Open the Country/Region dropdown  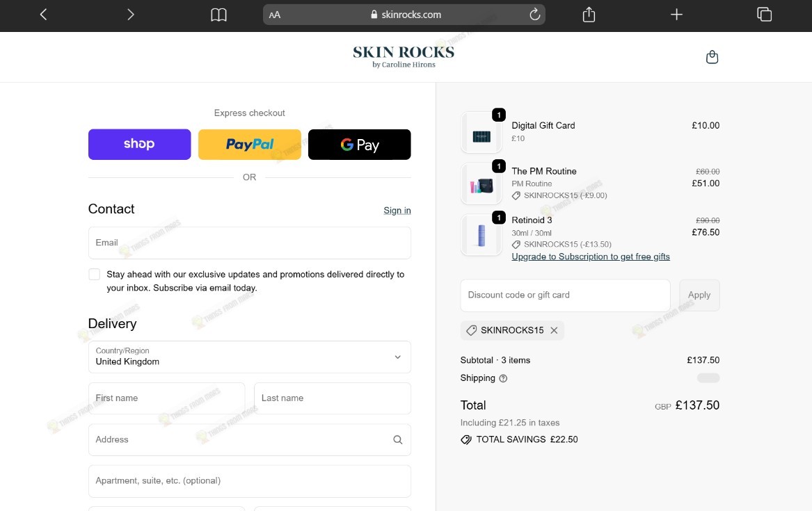[250, 357]
